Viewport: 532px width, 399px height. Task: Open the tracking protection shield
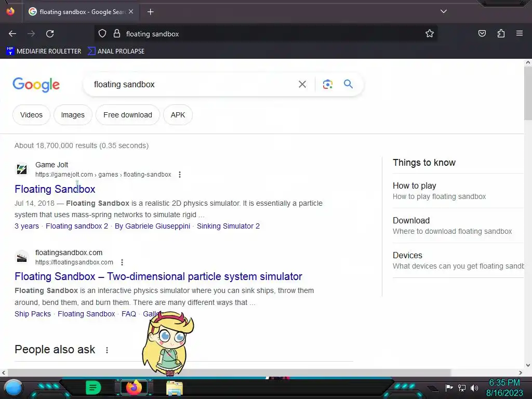tap(102, 34)
